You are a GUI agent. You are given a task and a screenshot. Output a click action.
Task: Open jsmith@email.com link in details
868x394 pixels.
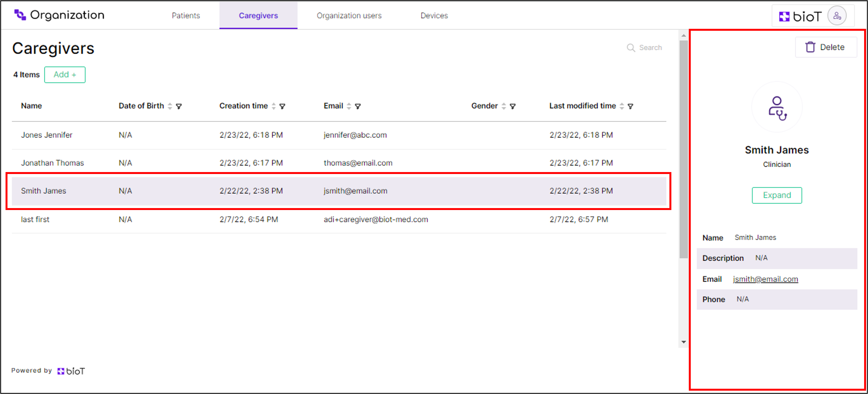click(x=765, y=279)
